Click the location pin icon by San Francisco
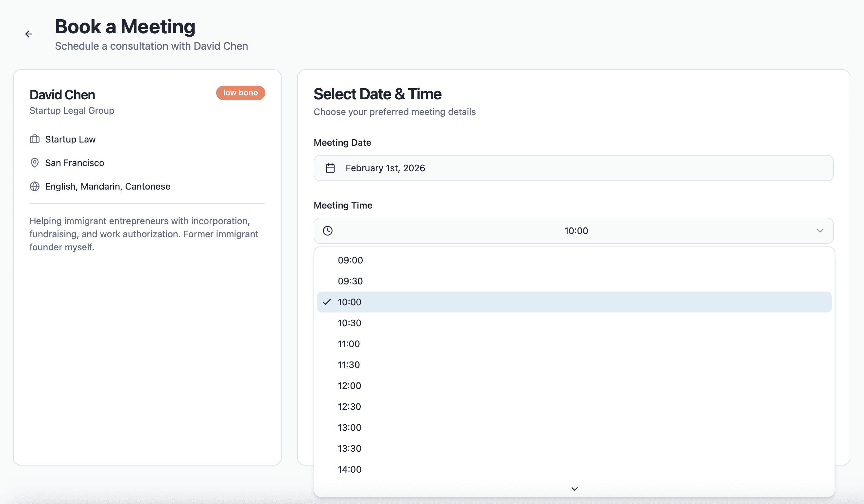This screenshot has width=864, height=504. [x=35, y=163]
